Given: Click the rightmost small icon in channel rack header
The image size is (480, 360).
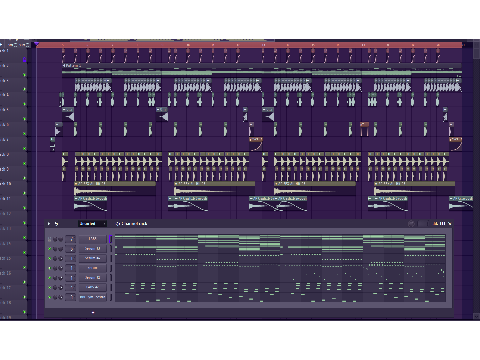Looking at the screenshot, I should coord(449,224).
